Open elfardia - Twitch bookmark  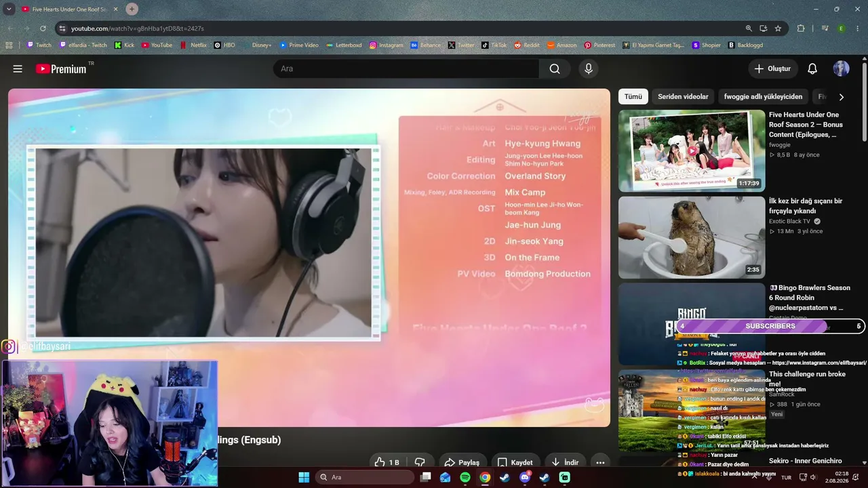(x=83, y=45)
